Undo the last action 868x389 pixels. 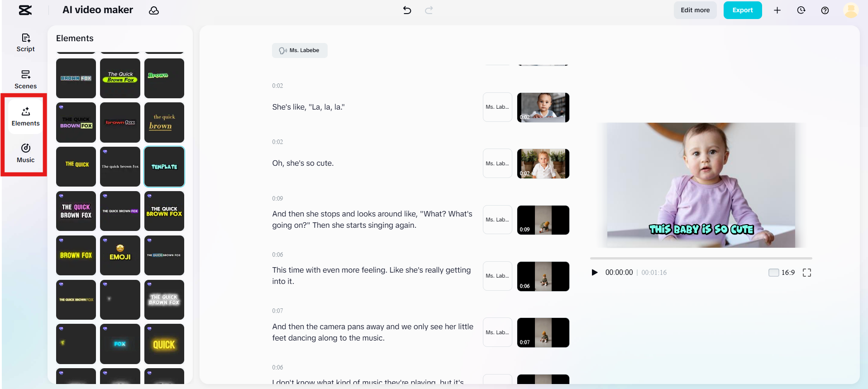tap(407, 10)
